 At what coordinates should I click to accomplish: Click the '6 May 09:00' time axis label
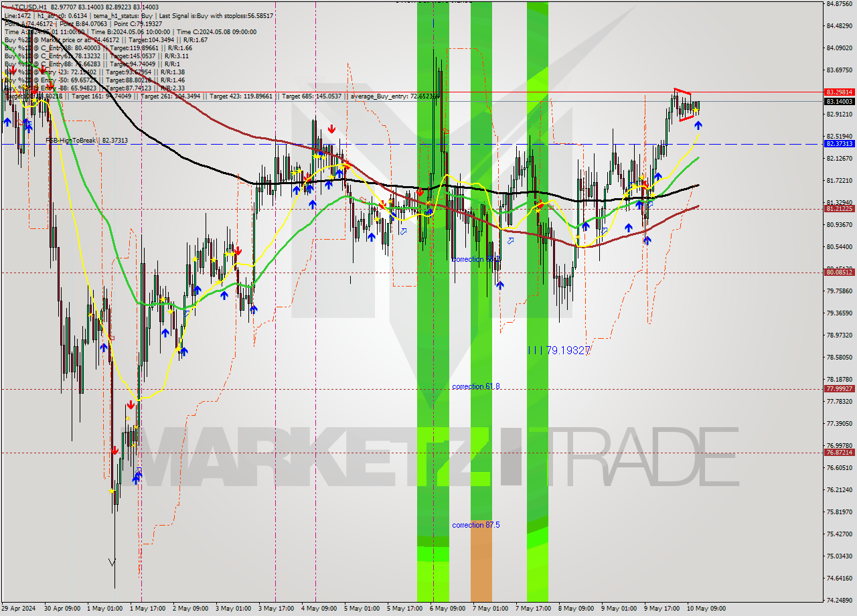click(x=449, y=609)
